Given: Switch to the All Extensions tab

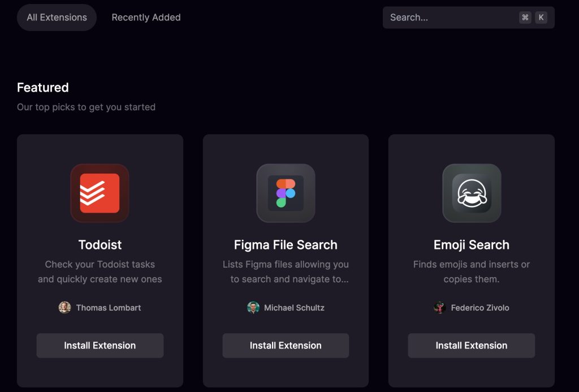Looking at the screenshot, I should click(57, 18).
